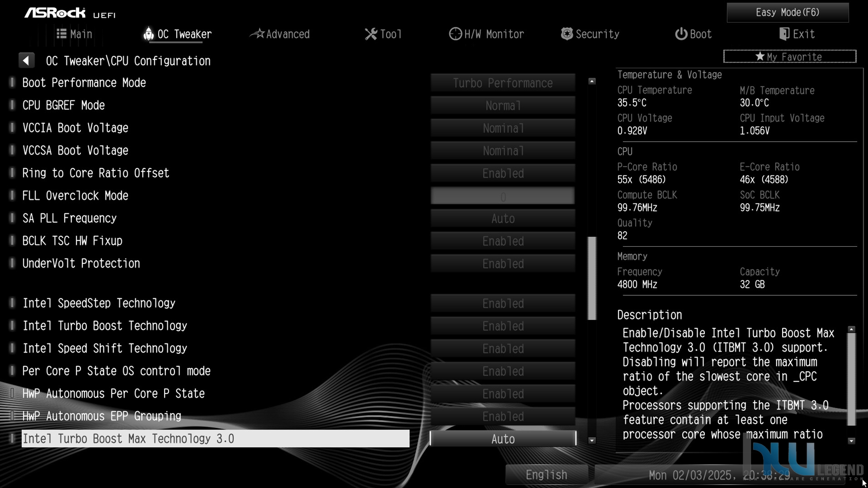This screenshot has width=868, height=488.
Task: Open the CPU BGREF Mode dropdown
Action: (x=503, y=105)
